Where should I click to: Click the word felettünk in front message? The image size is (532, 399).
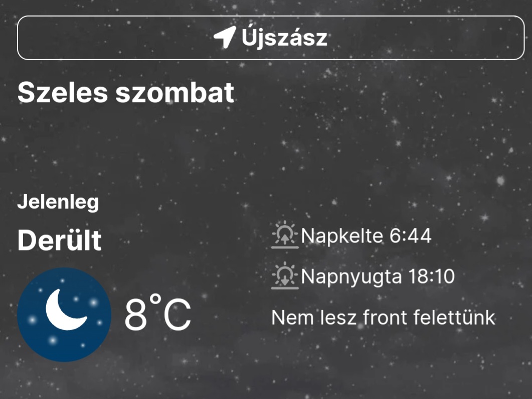[454, 318]
